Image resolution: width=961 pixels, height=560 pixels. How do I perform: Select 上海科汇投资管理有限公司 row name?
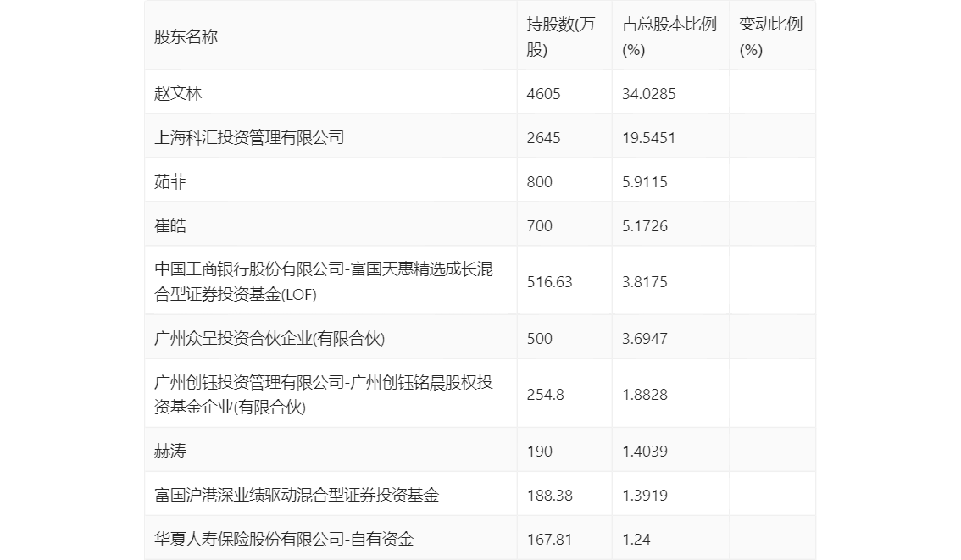click(x=249, y=138)
